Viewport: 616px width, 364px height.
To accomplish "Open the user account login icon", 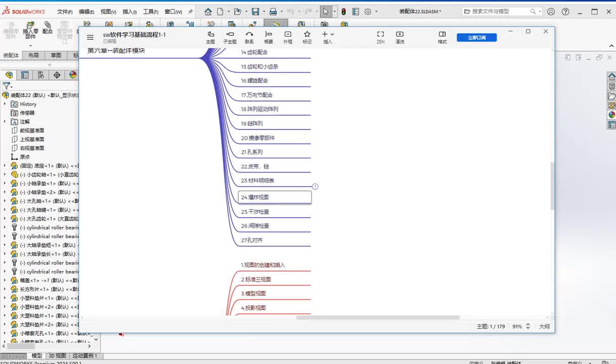I will click(551, 12).
